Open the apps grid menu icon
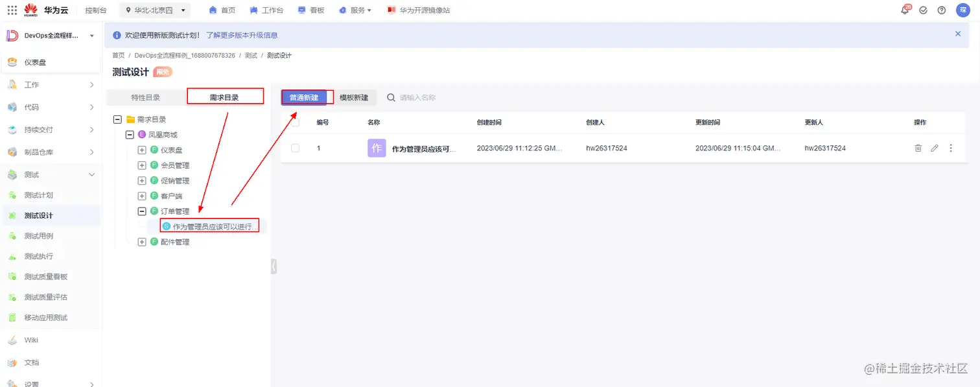The height and width of the screenshot is (387, 980). click(x=12, y=10)
